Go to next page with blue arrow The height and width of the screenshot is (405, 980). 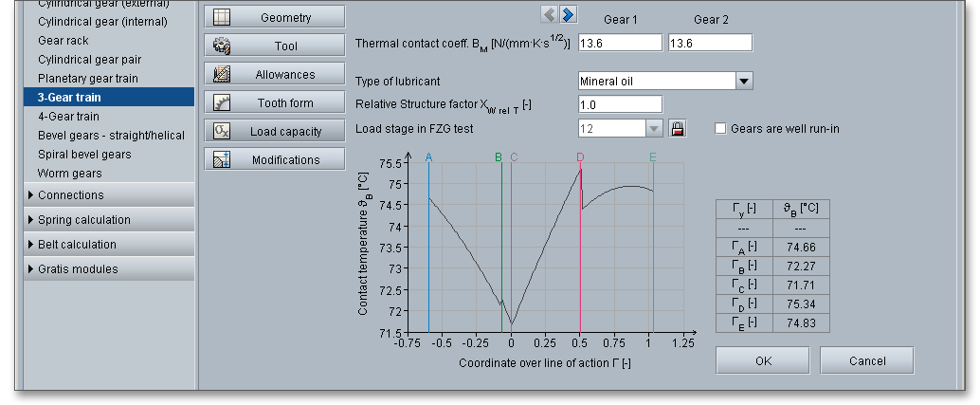(x=568, y=14)
